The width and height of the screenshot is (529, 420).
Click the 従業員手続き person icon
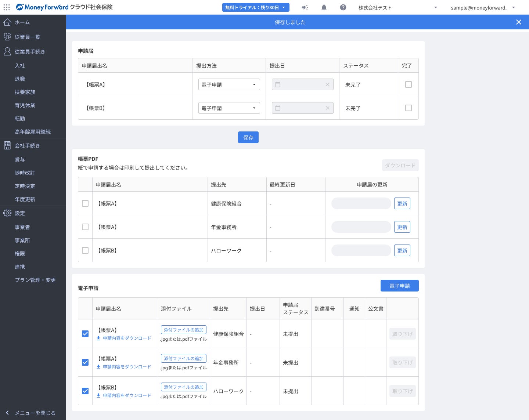coord(7,51)
